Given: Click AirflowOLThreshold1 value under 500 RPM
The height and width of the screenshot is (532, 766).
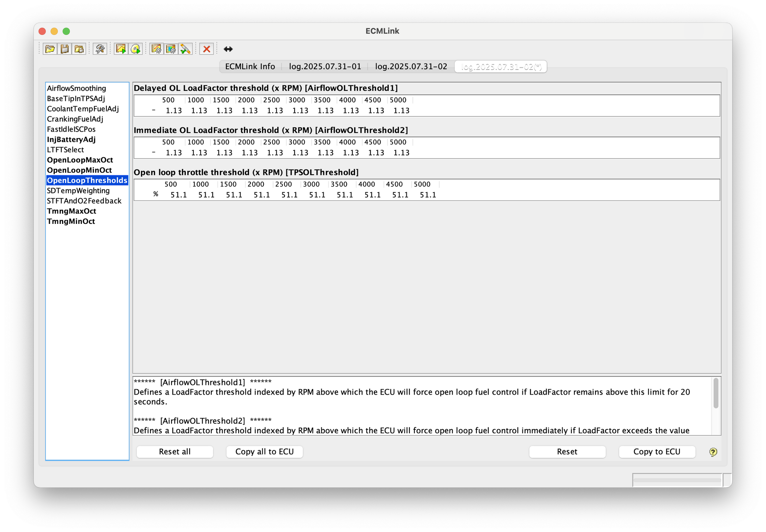Looking at the screenshot, I should (173, 111).
